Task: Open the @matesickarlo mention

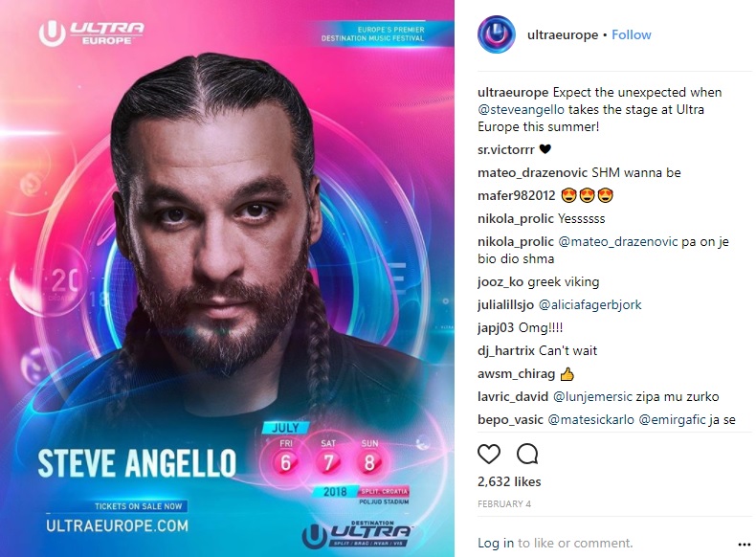Action: click(591, 419)
